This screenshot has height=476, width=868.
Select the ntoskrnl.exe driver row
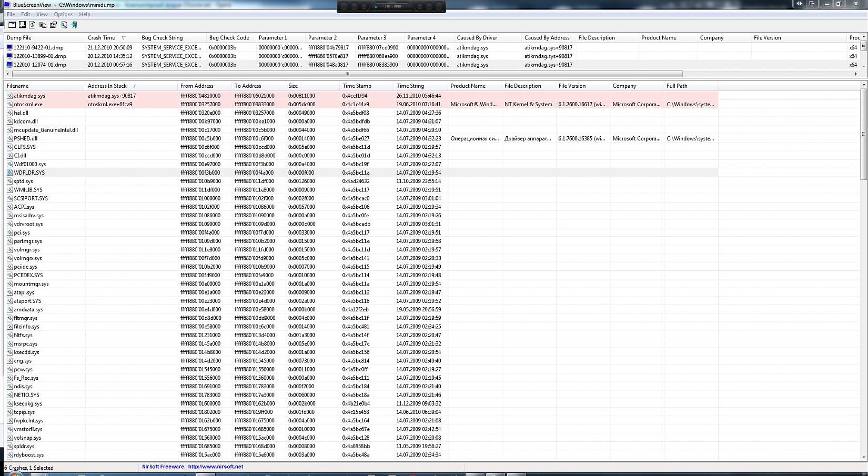(28, 104)
